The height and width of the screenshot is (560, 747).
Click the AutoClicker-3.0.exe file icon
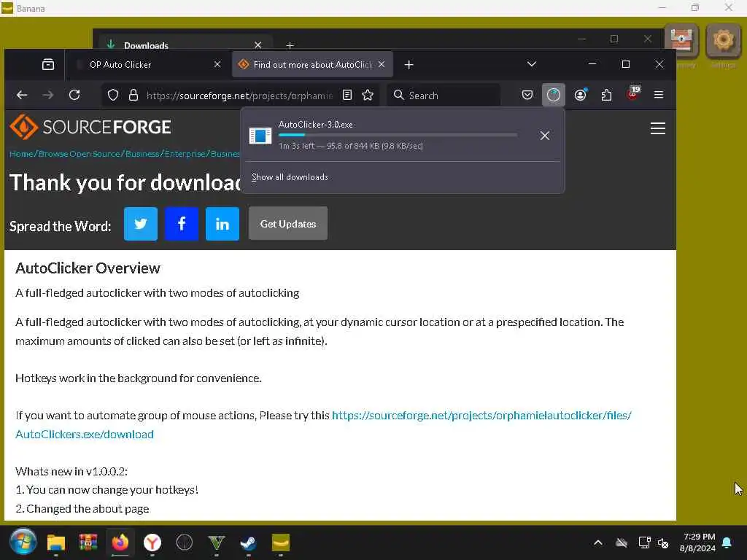[260, 136]
